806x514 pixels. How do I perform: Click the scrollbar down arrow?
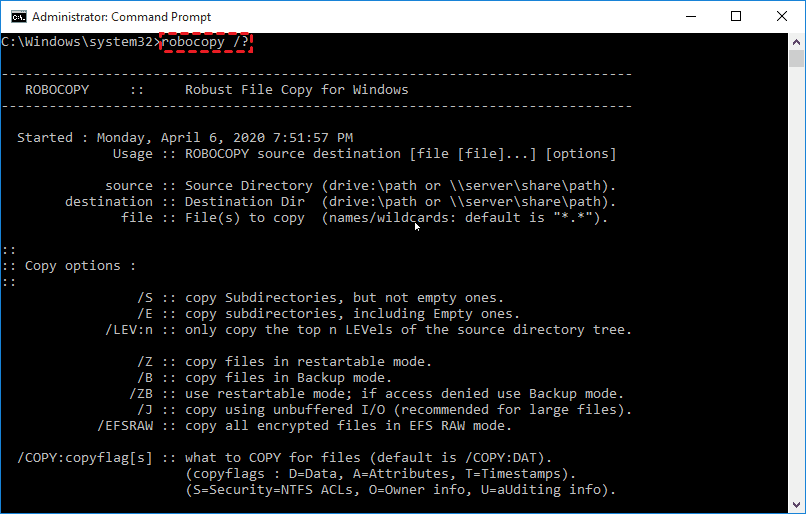point(797,505)
